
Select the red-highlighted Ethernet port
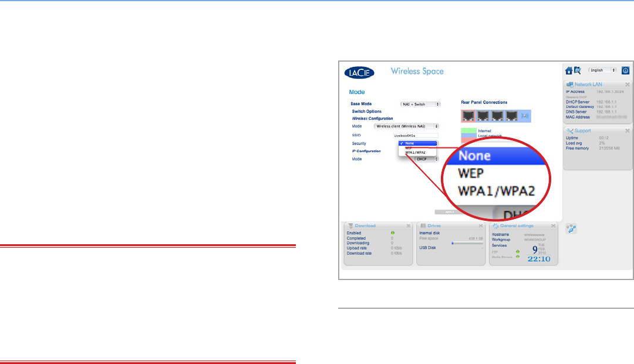468,116
